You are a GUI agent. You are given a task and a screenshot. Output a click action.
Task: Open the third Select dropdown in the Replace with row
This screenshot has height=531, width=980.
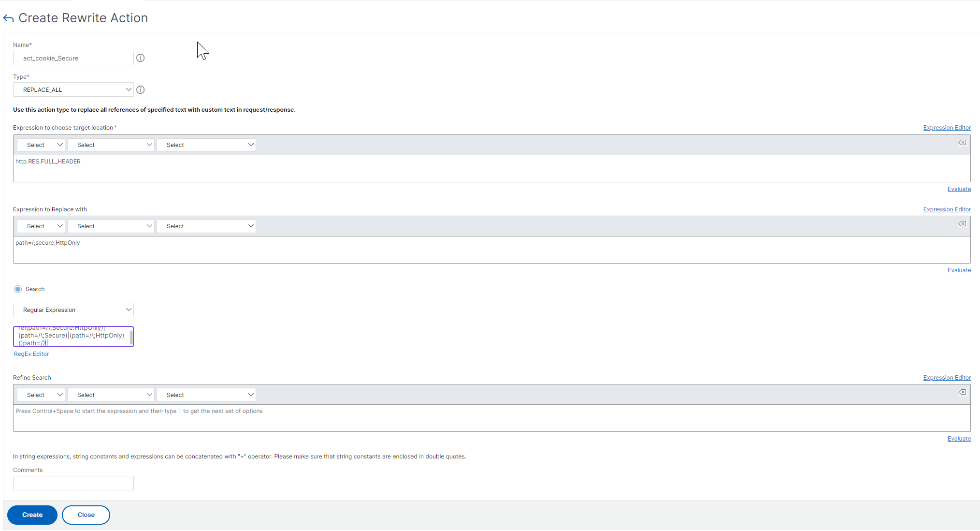coord(206,226)
